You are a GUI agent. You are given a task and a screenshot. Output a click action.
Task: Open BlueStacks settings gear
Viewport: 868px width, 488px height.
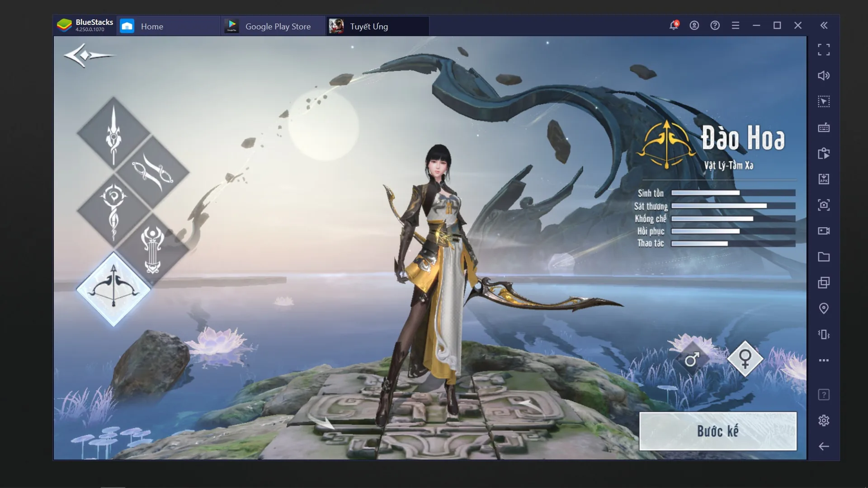pos(824,421)
